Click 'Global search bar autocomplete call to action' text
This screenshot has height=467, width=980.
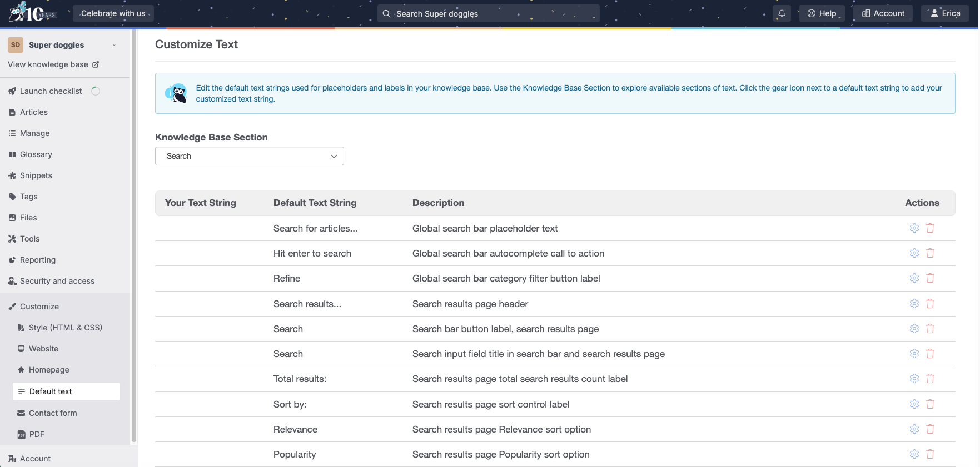[x=508, y=253]
